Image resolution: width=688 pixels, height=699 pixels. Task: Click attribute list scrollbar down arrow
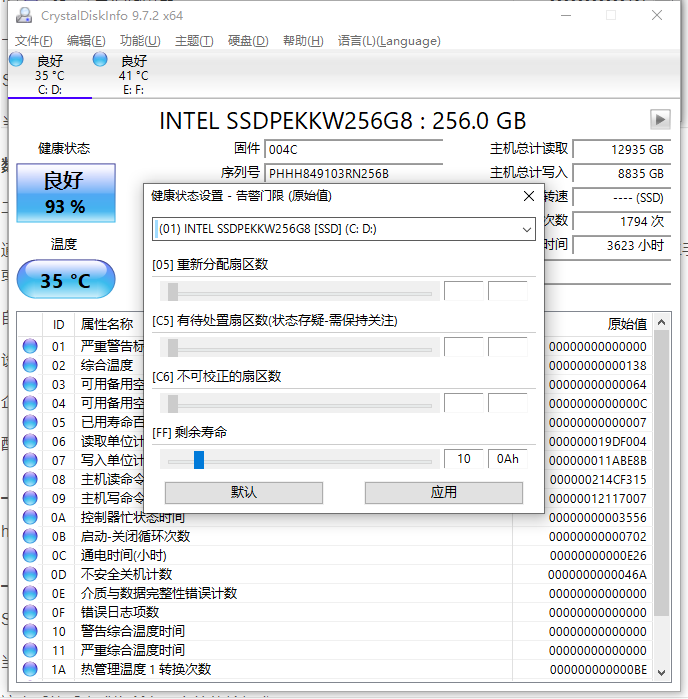coord(662,672)
